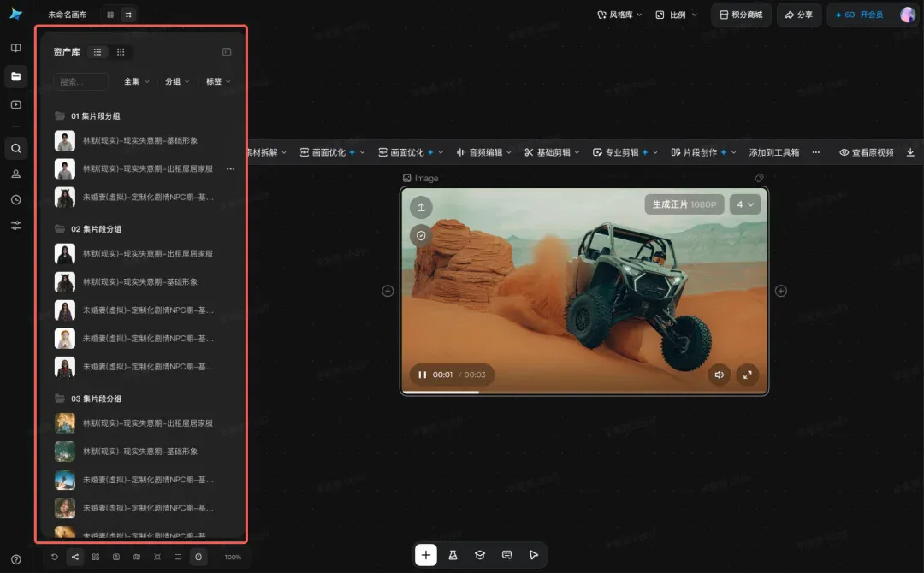Image resolution: width=924 pixels, height=573 pixels.
Task: Toggle the frame icon in bottom-left toolbar
Action: pyautogui.click(x=157, y=557)
